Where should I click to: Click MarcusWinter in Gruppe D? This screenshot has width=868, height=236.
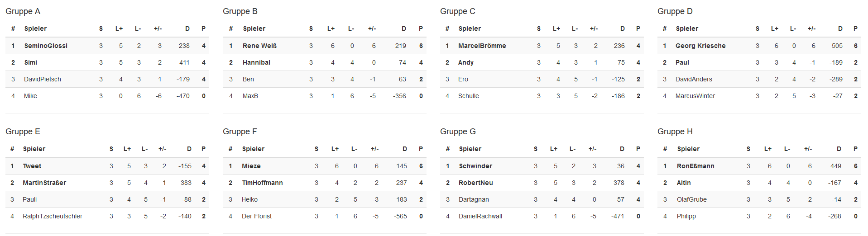[x=695, y=96]
